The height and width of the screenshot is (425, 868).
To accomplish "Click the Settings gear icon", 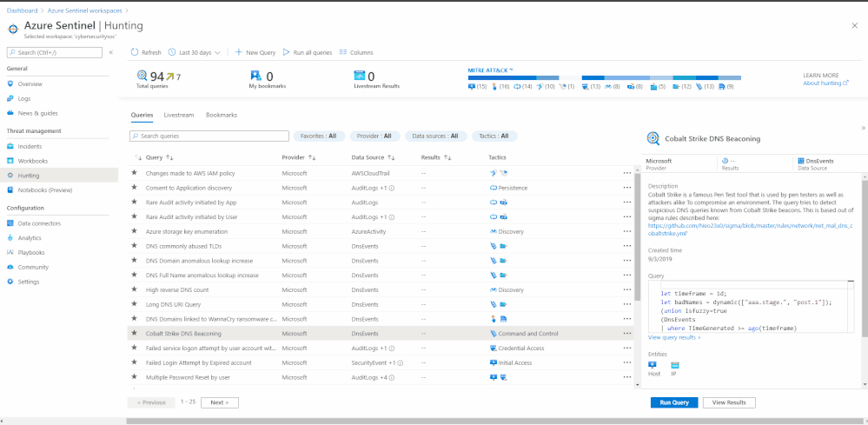I will 10,282.
